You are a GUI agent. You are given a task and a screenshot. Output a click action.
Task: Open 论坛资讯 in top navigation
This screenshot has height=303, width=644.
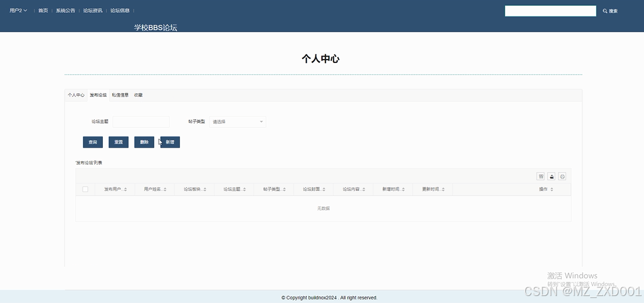[x=93, y=11]
